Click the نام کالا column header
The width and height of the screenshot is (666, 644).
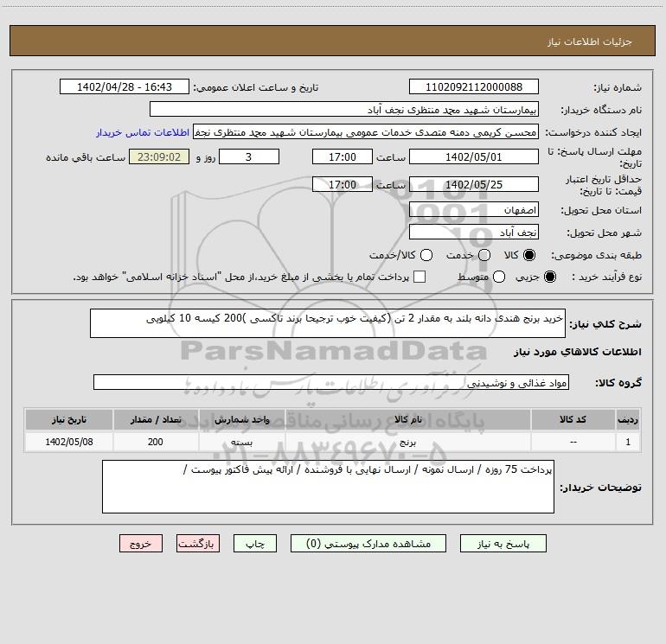pos(407,419)
